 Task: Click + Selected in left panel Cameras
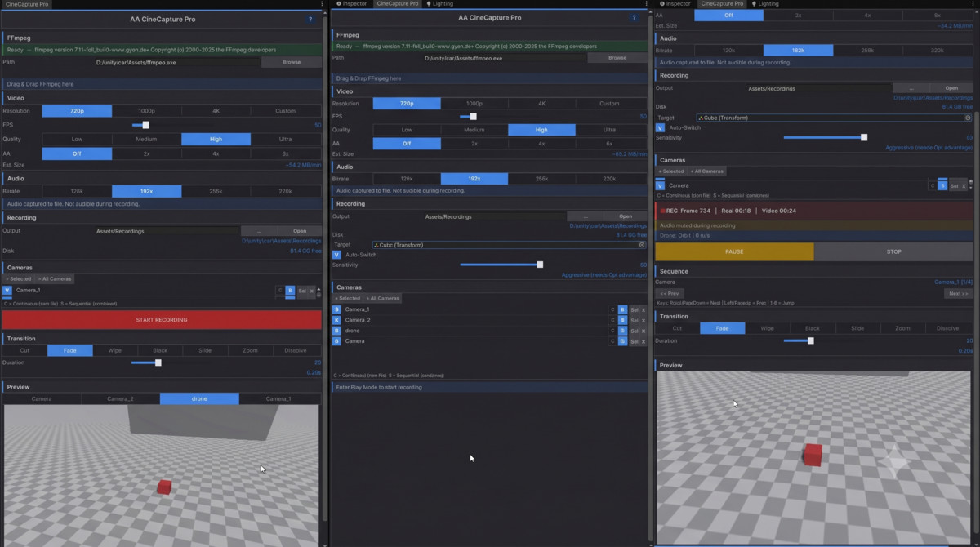tap(19, 278)
